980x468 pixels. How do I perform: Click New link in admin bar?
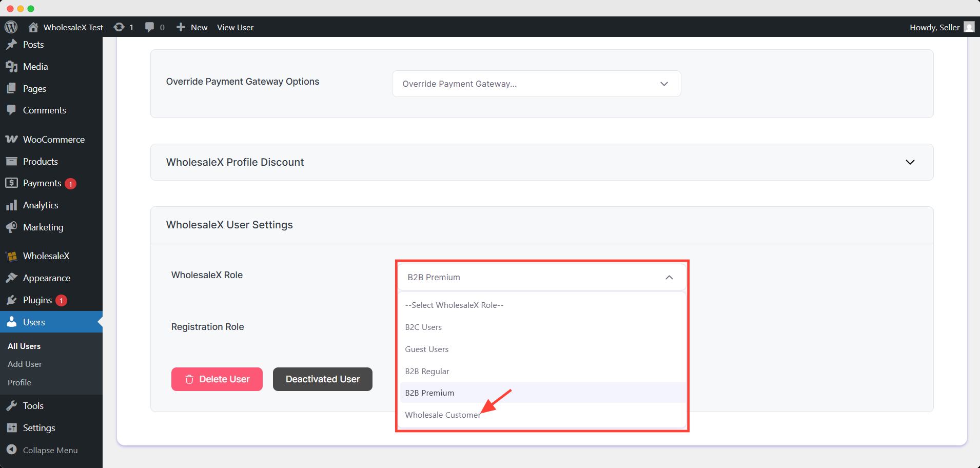[199, 27]
